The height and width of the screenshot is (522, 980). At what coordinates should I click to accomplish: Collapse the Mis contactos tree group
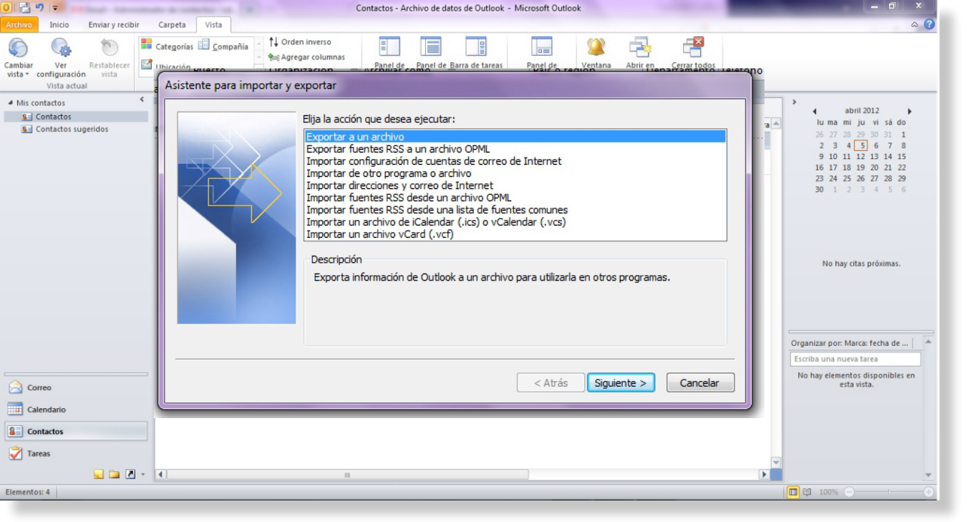point(10,103)
